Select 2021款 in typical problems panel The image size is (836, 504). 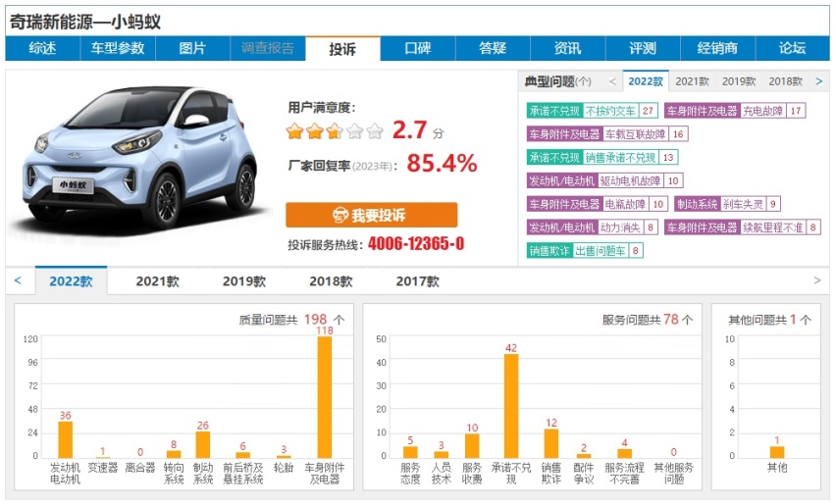(692, 81)
